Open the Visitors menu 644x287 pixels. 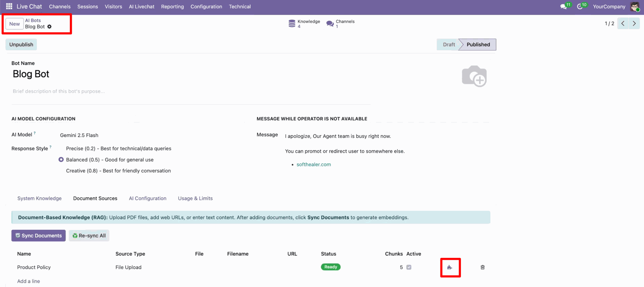coord(113,6)
